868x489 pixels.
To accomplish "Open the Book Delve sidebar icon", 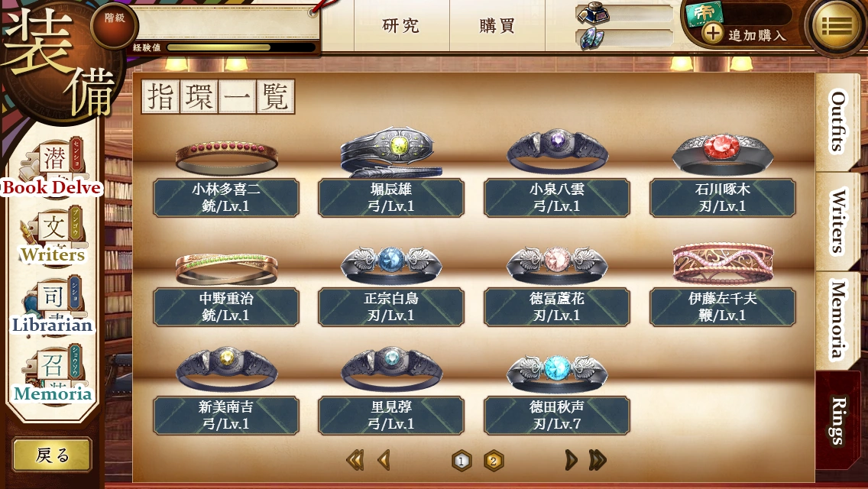I will [x=53, y=167].
